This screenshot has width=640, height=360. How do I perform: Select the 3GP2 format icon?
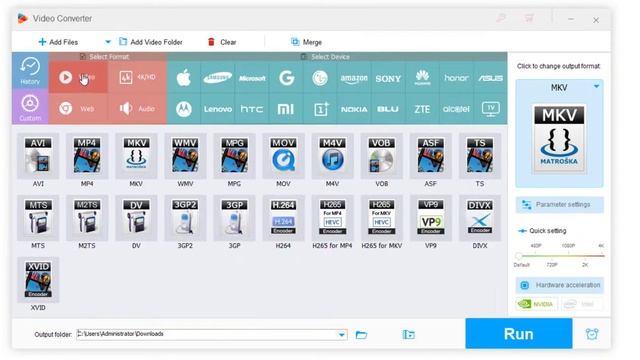tap(185, 218)
